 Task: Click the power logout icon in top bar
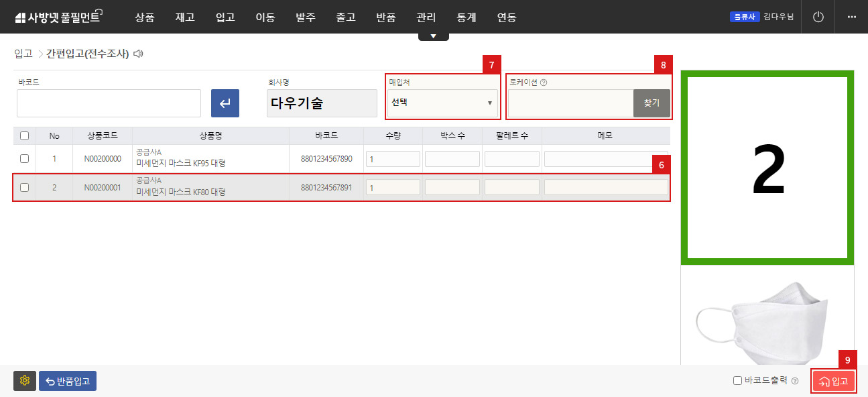pos(818,17)
